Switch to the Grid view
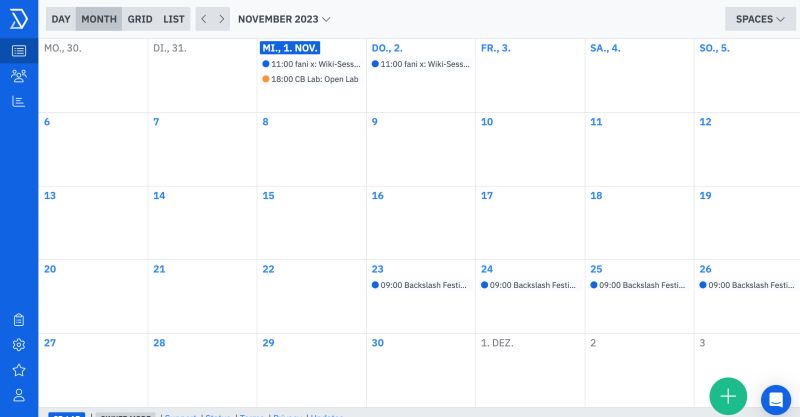Screen dimensions: 800x417 tap(140, 19)
